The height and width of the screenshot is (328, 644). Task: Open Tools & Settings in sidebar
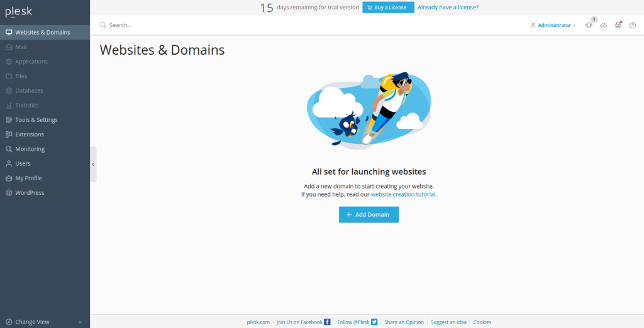pyautogui.click(x=36, y=120)
